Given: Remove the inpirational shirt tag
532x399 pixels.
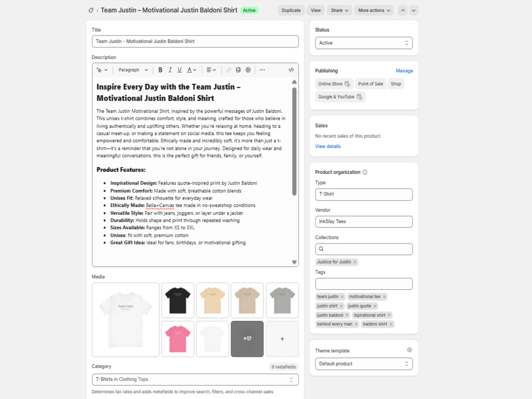Looking at the screenshot, I should point(389,315).
